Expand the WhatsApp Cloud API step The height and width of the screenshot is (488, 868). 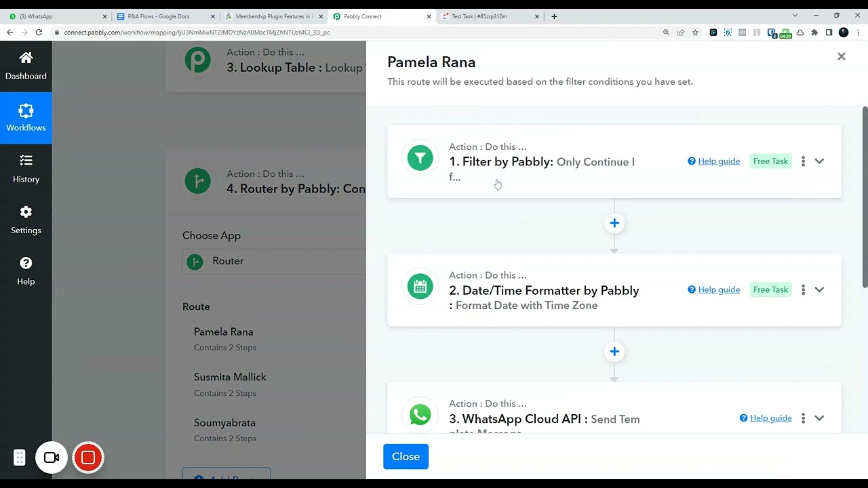point(819,418)
